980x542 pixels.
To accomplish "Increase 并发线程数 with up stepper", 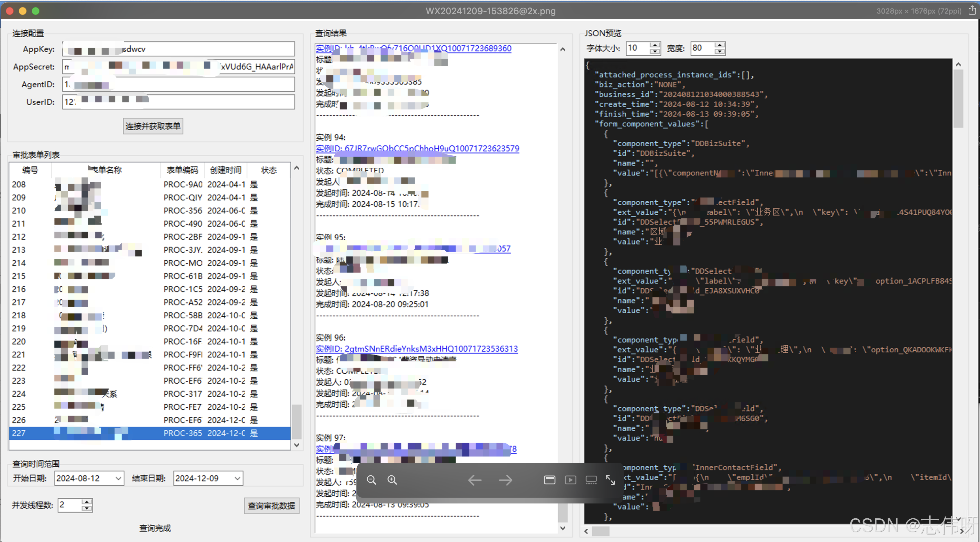I will [x=87, y=502].
